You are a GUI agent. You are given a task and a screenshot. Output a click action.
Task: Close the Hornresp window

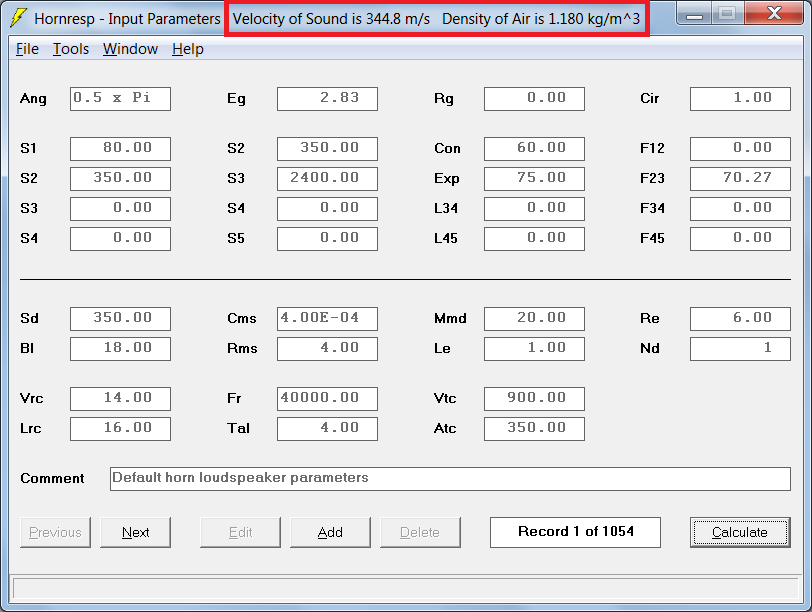775,14
